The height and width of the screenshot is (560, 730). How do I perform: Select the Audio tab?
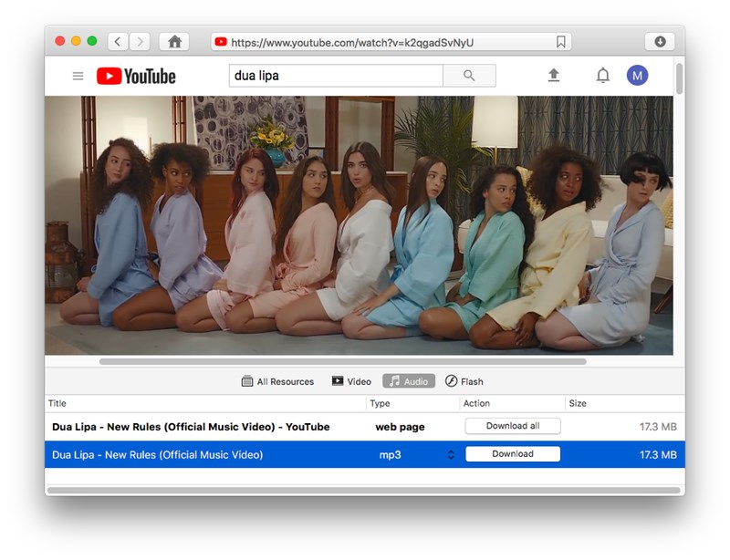coord(409,381)
